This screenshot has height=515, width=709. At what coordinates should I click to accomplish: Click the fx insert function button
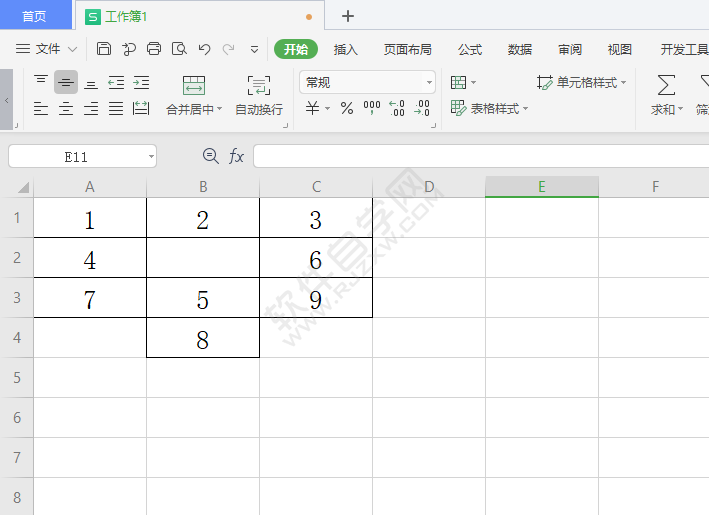click(236, 156)
